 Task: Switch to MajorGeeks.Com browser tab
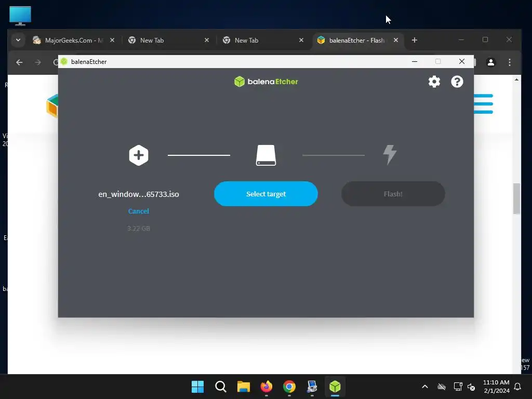[74, 41]
